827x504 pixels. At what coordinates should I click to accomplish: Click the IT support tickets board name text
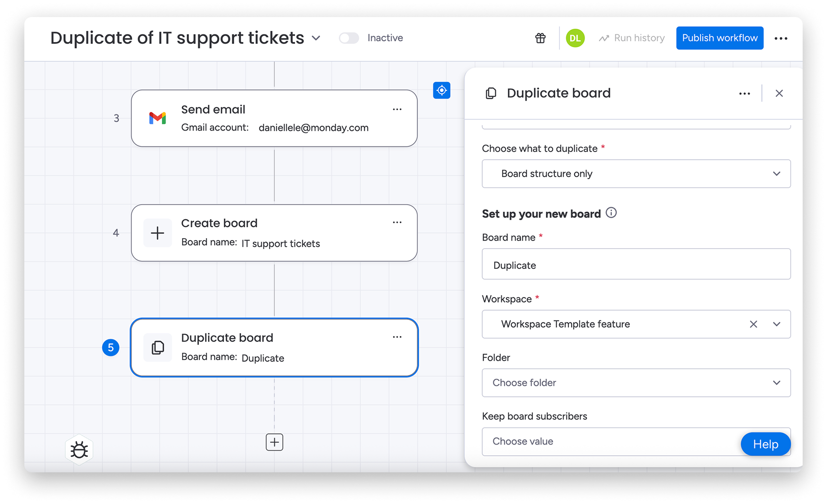click(x=281, y=243)
